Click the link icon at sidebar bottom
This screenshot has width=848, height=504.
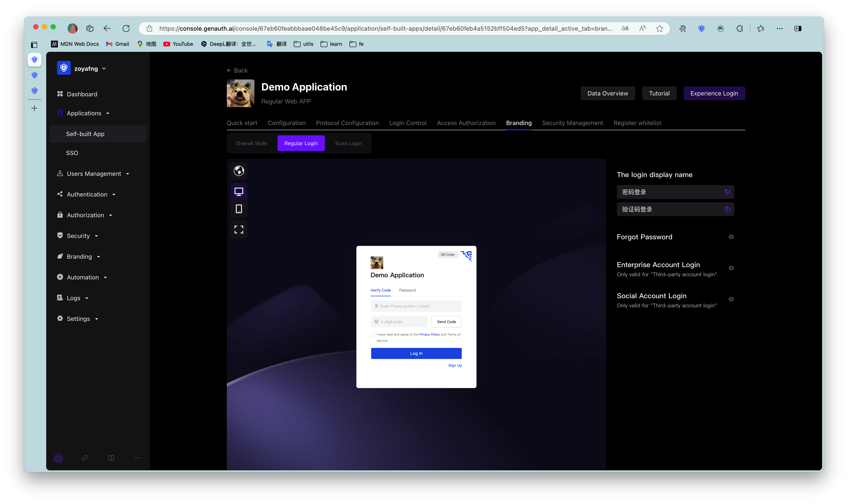(x=85, y=458)
